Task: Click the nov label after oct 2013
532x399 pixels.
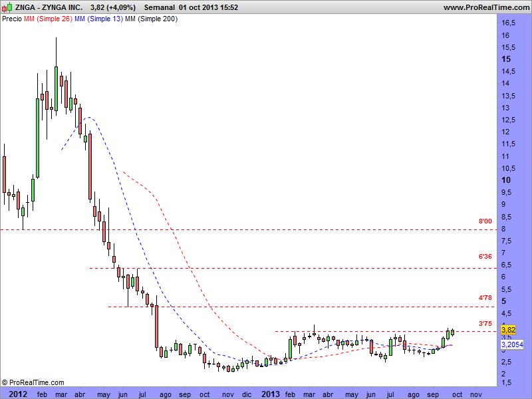Action: [x=476, y=394]
